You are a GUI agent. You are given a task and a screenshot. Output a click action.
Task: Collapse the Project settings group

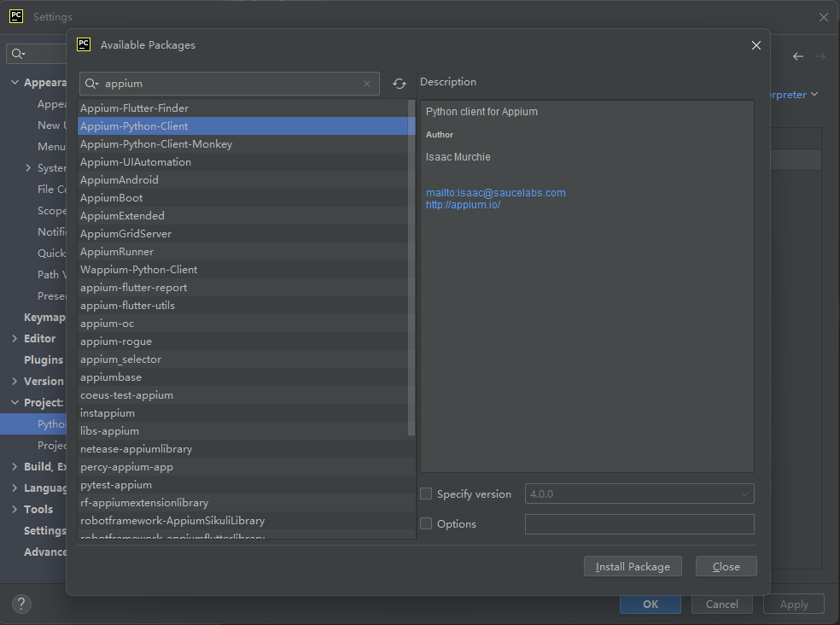15,402
